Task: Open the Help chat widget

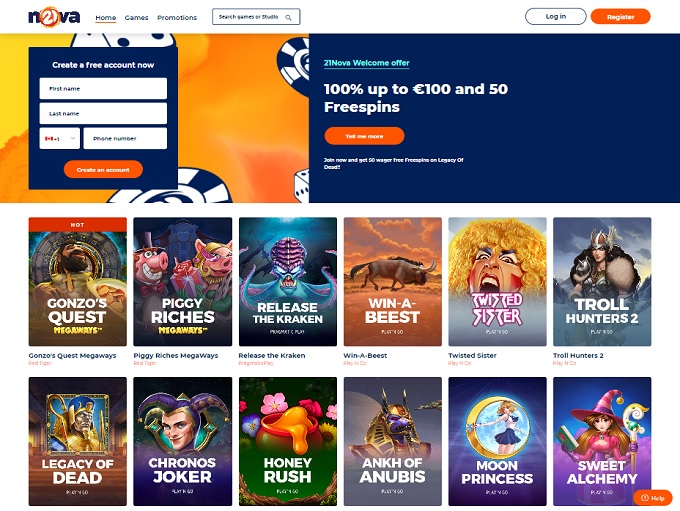Action: click(653, 498)
